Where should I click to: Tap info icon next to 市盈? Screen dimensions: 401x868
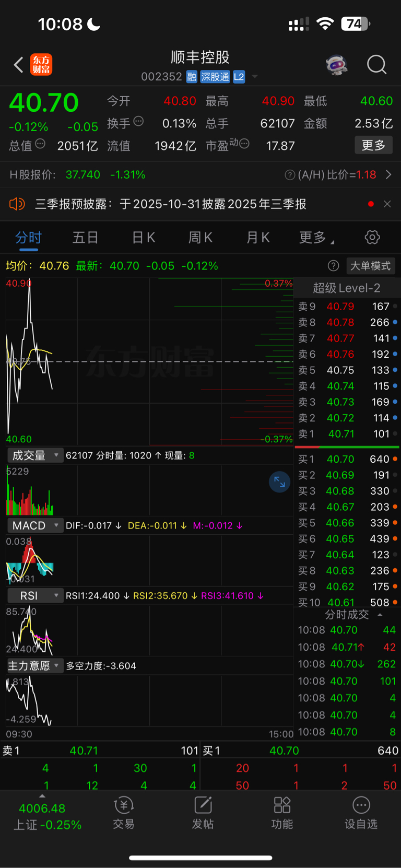(x=244, y=144)
